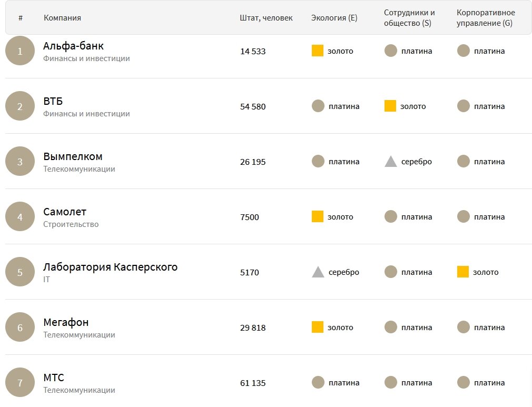Click МТС's platinum circle in Корпоративное управление
The image size is (532, 407).
pos(464,383)
